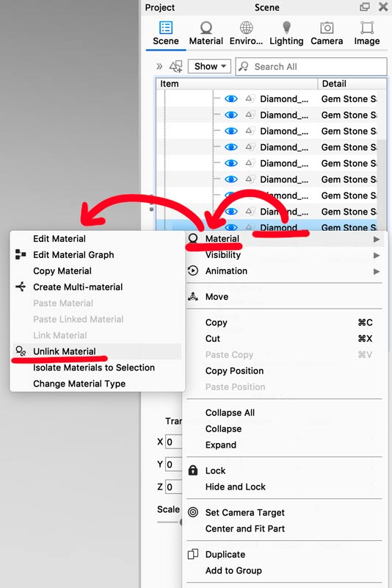This screenshot has height=588, width=392.
Task: Select Copy Material
Action: pos(98,271)
